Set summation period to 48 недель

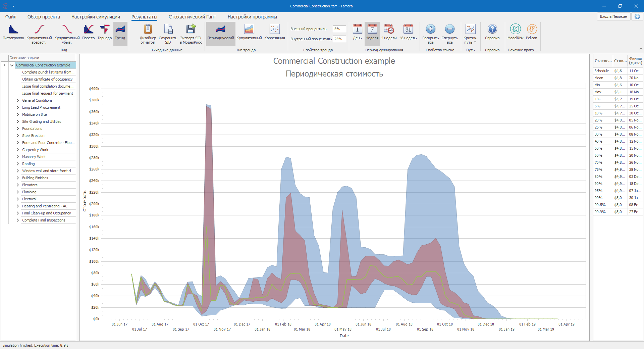coord(408,32)
